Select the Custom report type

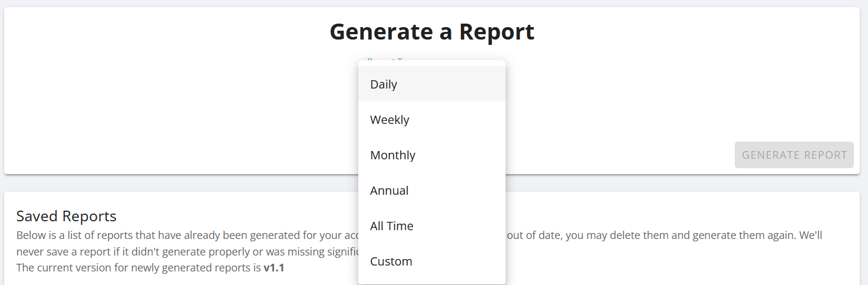pyautogui.click(x=431, y=261)
